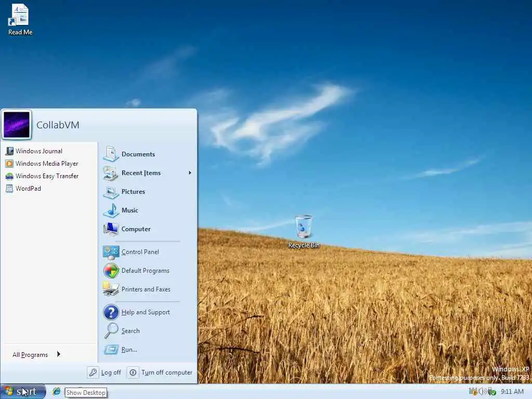Open the Read Me desktop shortcut icon
Screen dimensions: 532x399
click(x=20, y=19)
